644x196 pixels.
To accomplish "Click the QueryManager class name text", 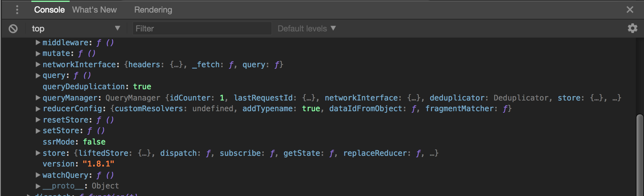I will pos(133,98).
